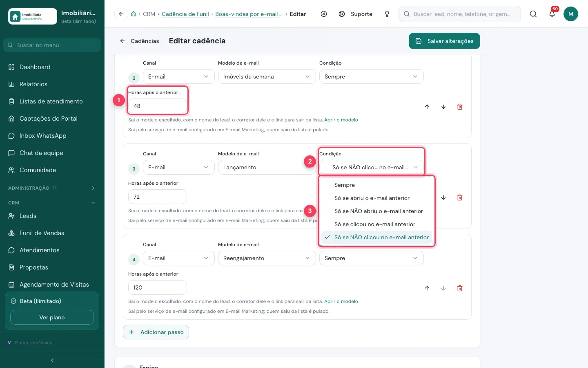Click the hours field showing 120
Screen dimensions: 588x368
[x=158, y=287]
